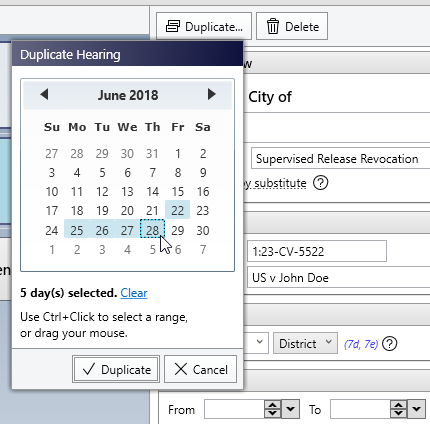Click the Clear selection link

coord(134,293)
